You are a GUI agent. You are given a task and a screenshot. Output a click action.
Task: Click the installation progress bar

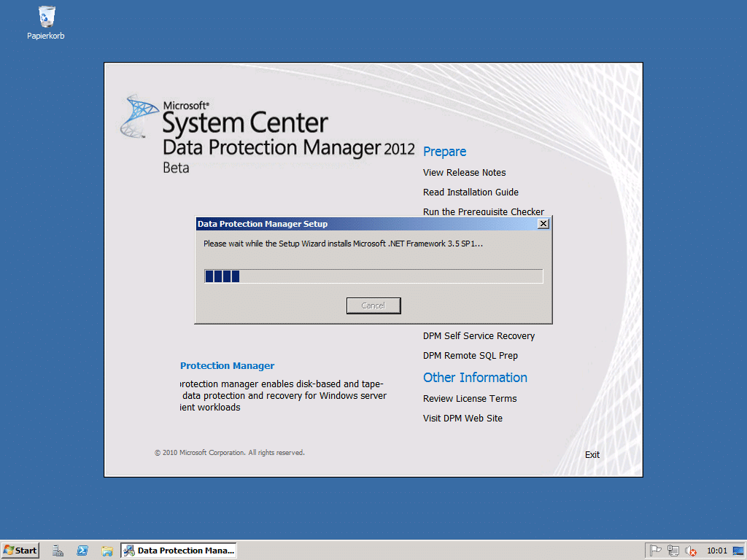[x=373, y=276]
